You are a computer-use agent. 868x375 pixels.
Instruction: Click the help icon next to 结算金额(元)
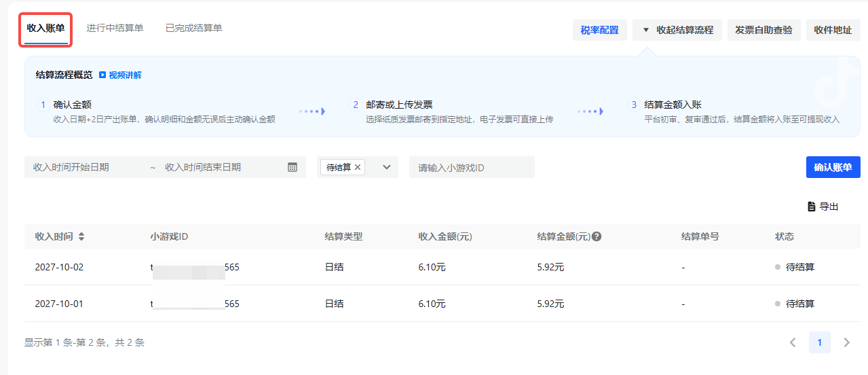tap(597, 237)
